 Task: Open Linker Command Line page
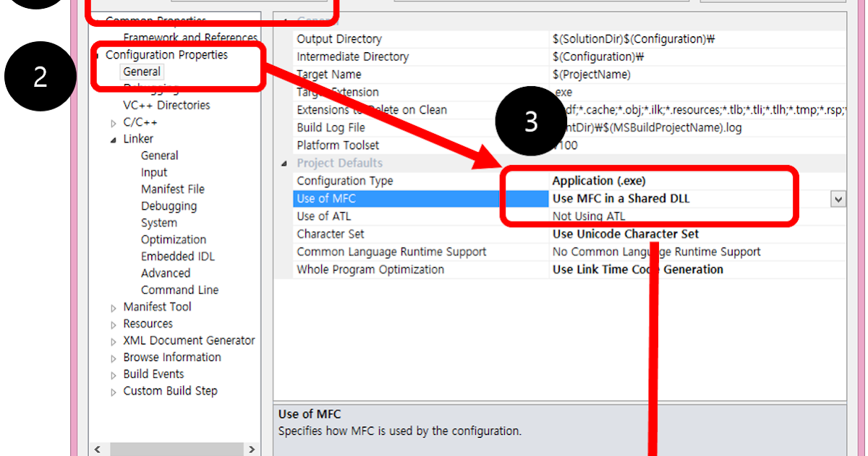pos(179,290)
